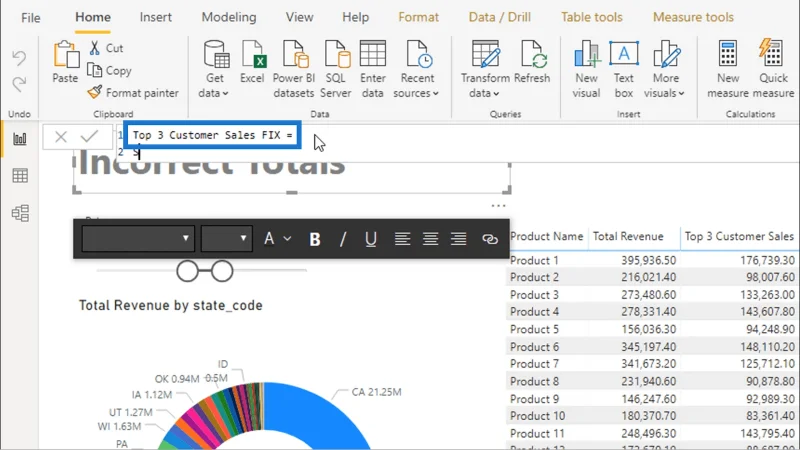The width and height of the screenshot is (800, 450).
Task: Insert a New visual
Action: 586,69
